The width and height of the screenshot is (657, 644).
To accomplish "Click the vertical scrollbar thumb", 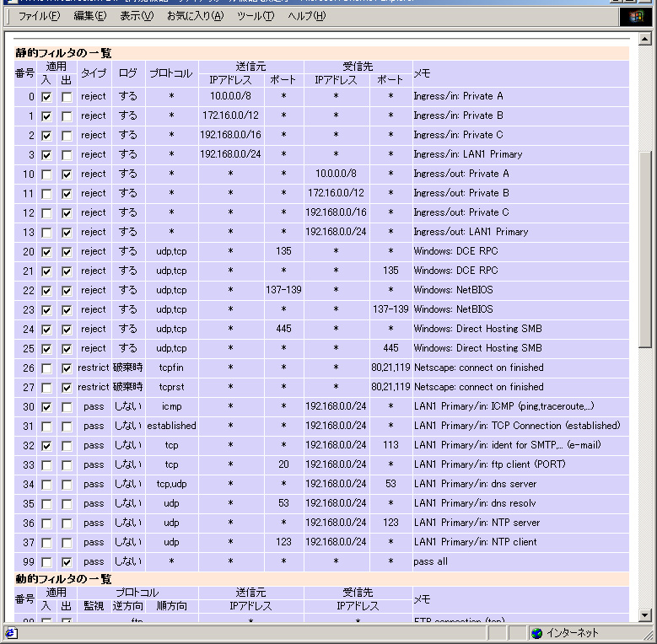I will coord(645,249).
